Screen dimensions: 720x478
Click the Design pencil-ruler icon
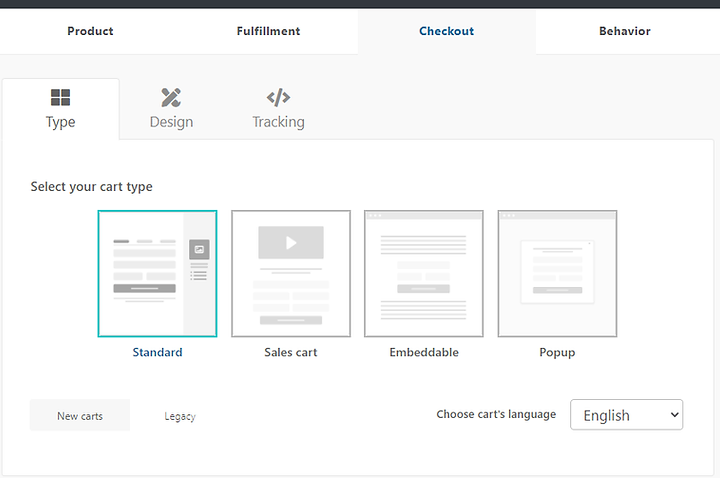tap(171, 97)
